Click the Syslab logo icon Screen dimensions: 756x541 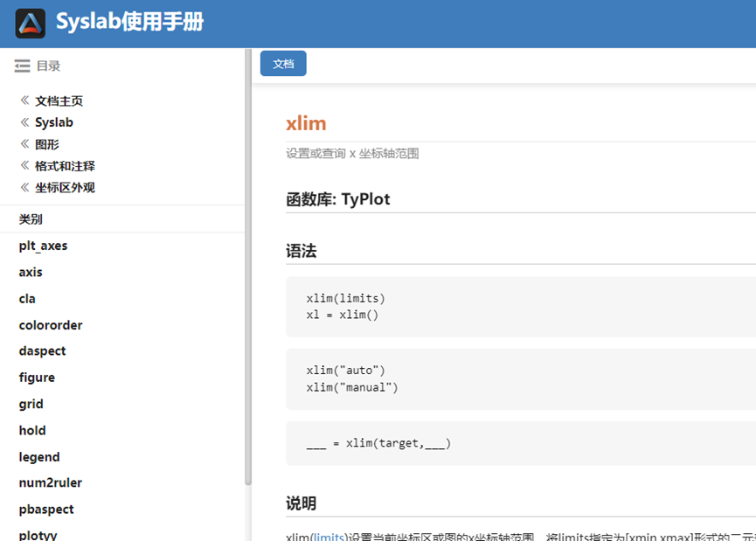click(31, 23)
